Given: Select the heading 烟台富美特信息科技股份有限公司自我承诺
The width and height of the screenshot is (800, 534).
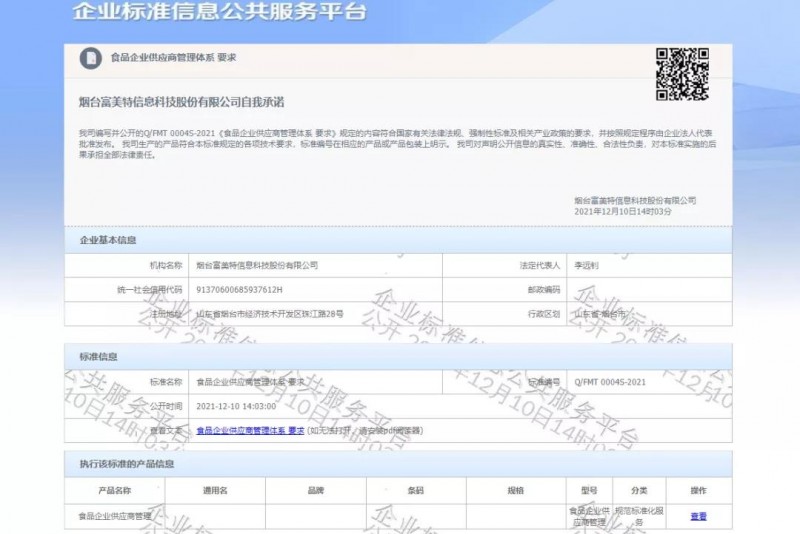Looking at the screenshot, I should 181,102.
